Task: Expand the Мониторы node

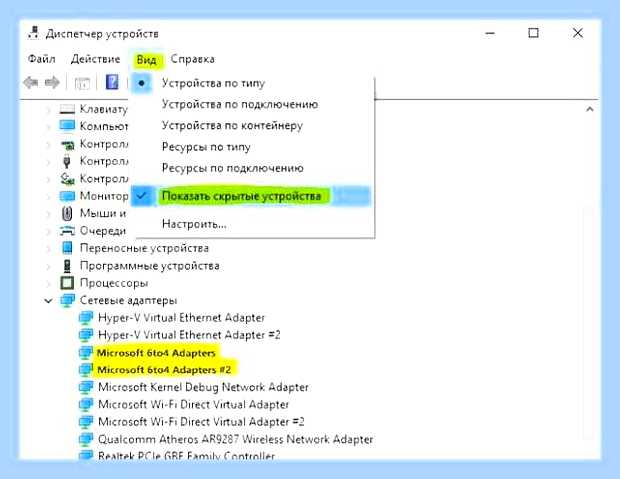Action: (48, 196)
